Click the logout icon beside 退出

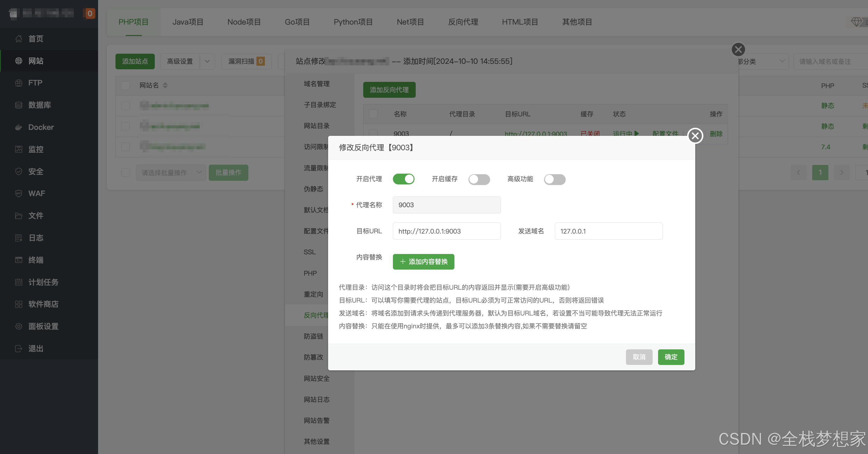[x=19, y=348]
